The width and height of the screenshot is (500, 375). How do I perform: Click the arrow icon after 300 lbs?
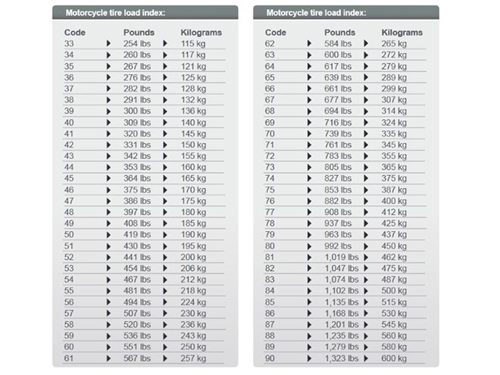tap(165, 111)
